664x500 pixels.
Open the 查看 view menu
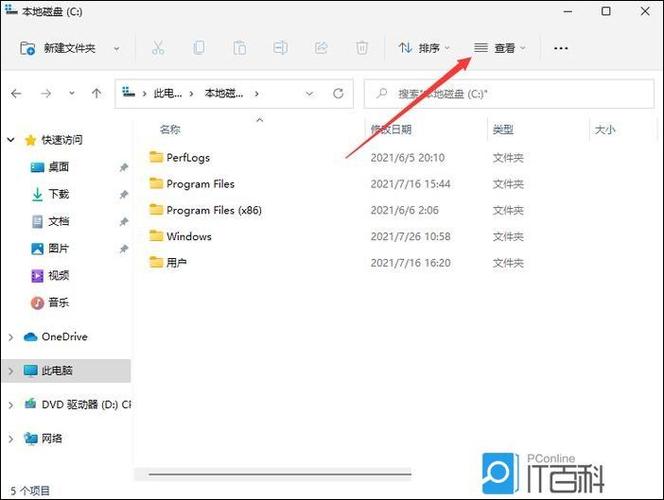pos(500,48)
